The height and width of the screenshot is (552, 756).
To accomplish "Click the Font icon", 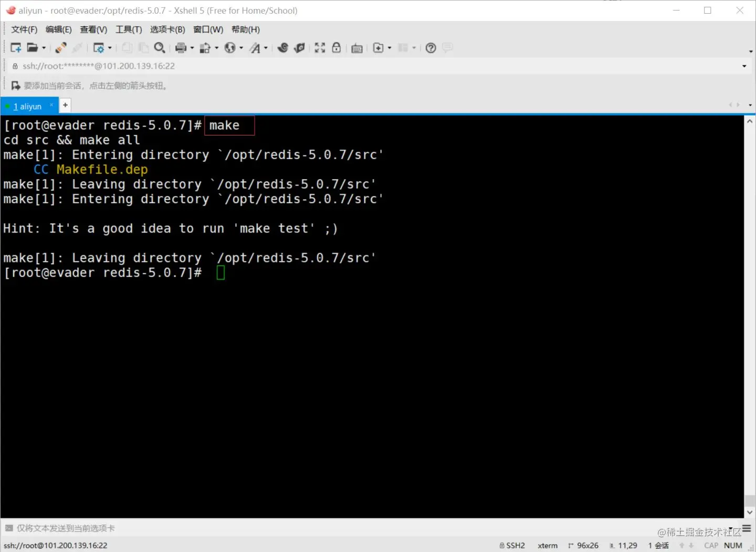I will coord(255,48).
